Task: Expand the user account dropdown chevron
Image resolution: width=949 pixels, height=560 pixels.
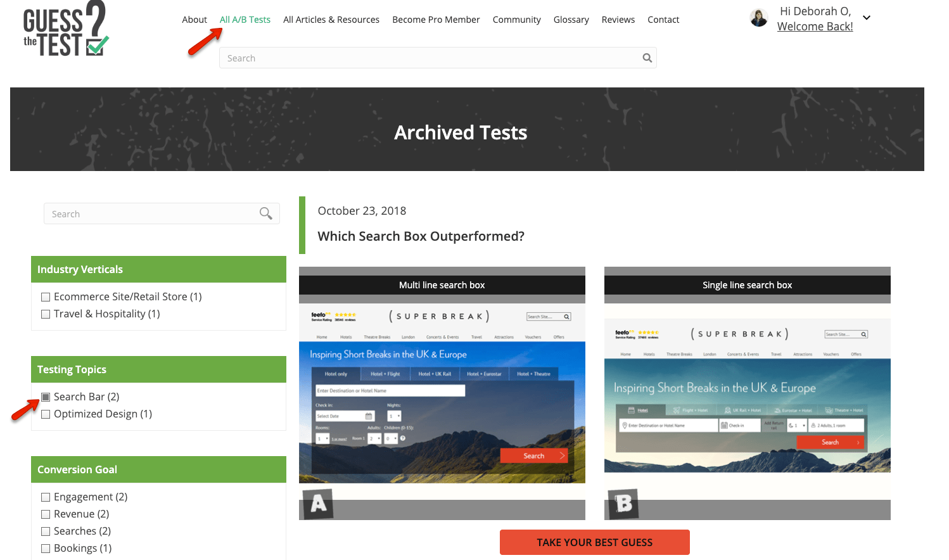Action: (867, 18)
